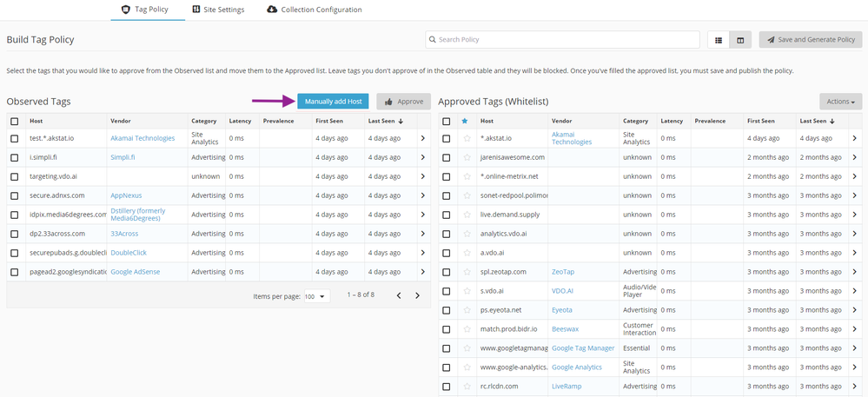Screen dimensions: 868x397
Task: Click the Search Policy input field
Action: [x=562, y=40]
